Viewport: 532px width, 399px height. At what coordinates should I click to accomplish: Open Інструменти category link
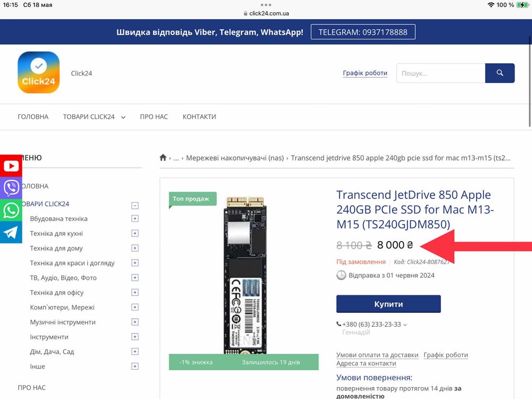tap(49, 337)
